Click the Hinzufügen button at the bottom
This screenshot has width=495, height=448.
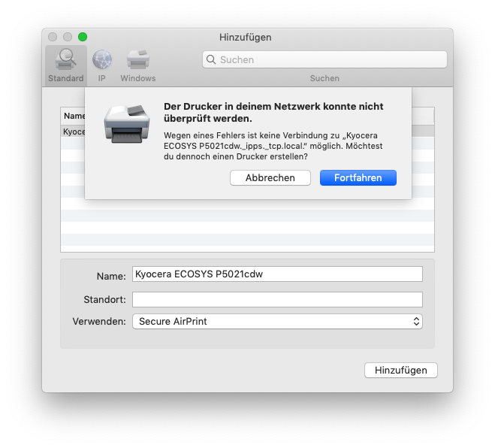[x=401, y=370]
